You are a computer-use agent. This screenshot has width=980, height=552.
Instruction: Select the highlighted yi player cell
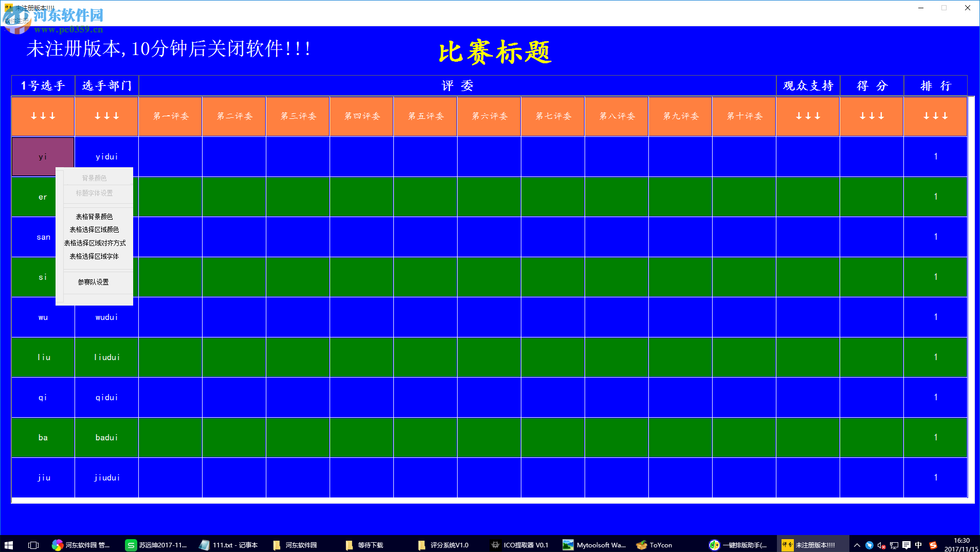[43, 156]
